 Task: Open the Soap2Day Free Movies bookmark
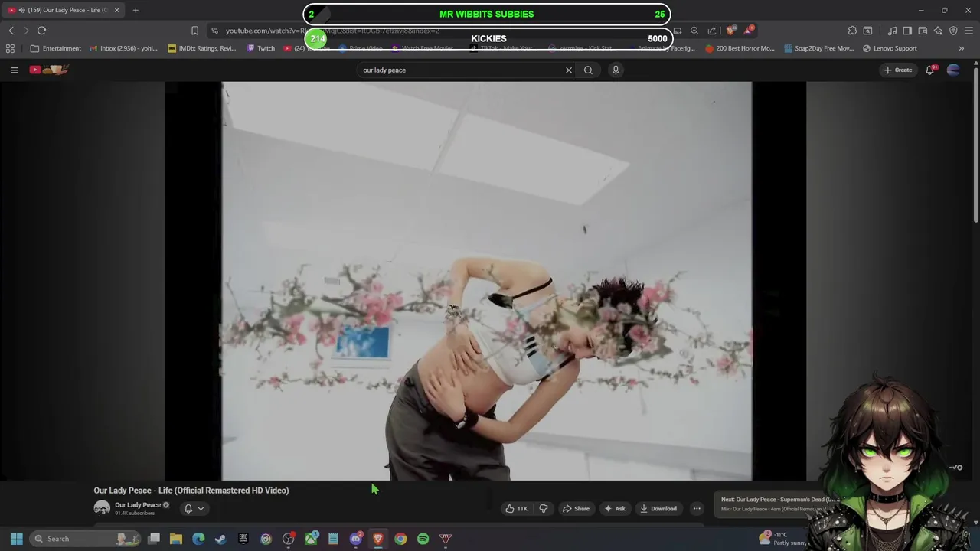(819, 48)
